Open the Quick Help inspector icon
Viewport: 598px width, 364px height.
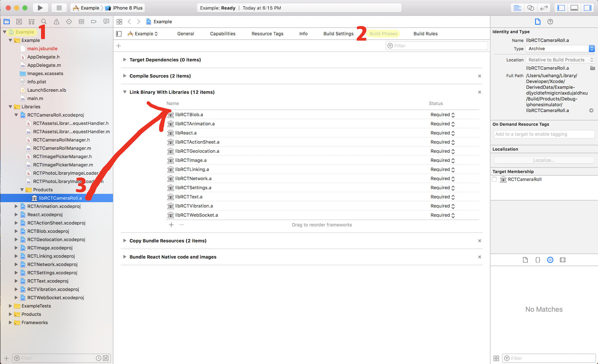tap(550, 22)
